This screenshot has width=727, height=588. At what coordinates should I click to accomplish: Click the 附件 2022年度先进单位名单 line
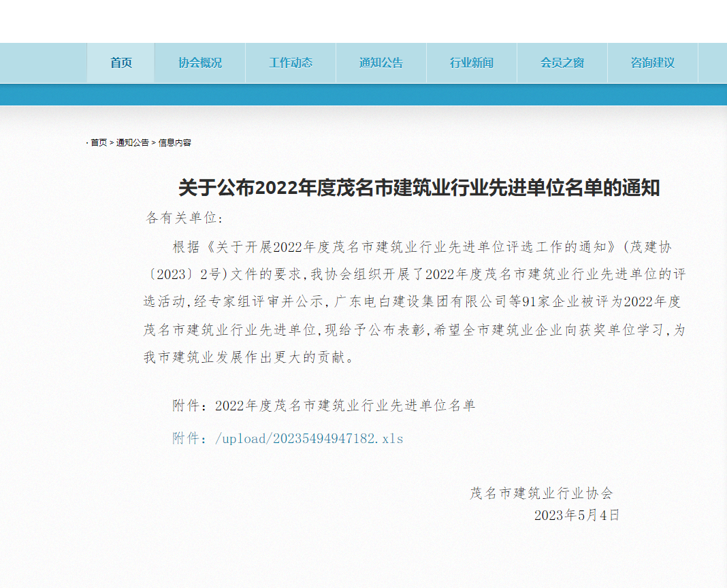click(x=323, y=406)
